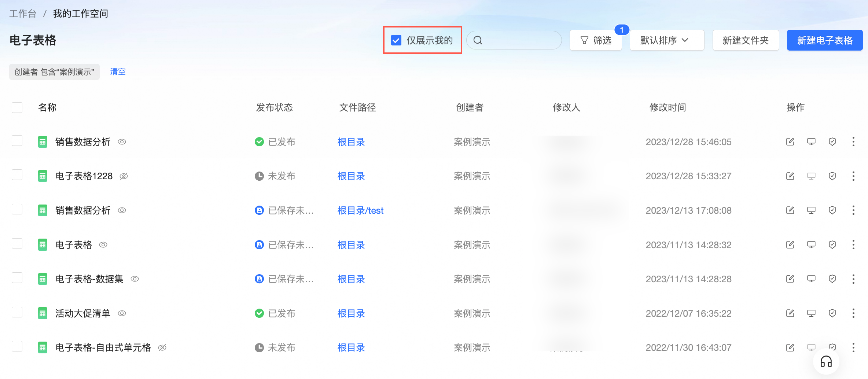Click the 名称 column header
The image size is (868, 379).
pyautogui.click(x=47, y=107)
